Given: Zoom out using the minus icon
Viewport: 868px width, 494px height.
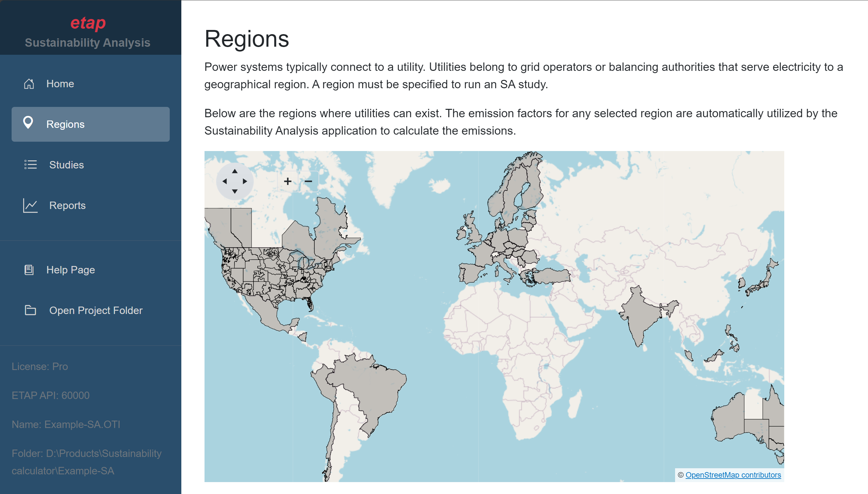Looking at the screenshot, I should (309, 182).
